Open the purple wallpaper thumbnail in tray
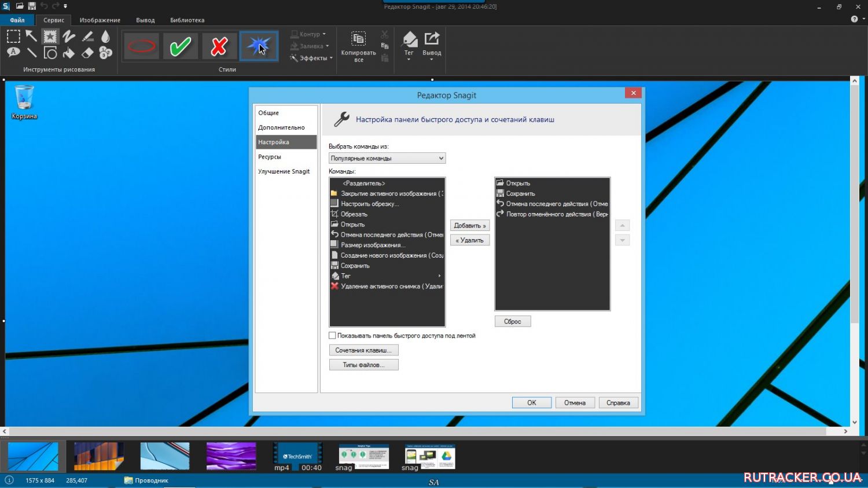The height and width of the screenshot is (488, 868). pos(231,456)
